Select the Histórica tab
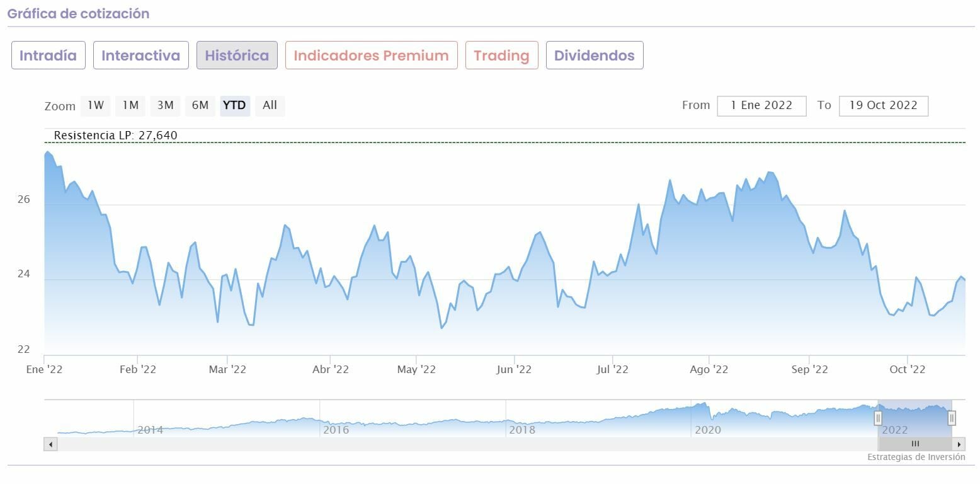This screenshot has width=980, height=484. 237,55
